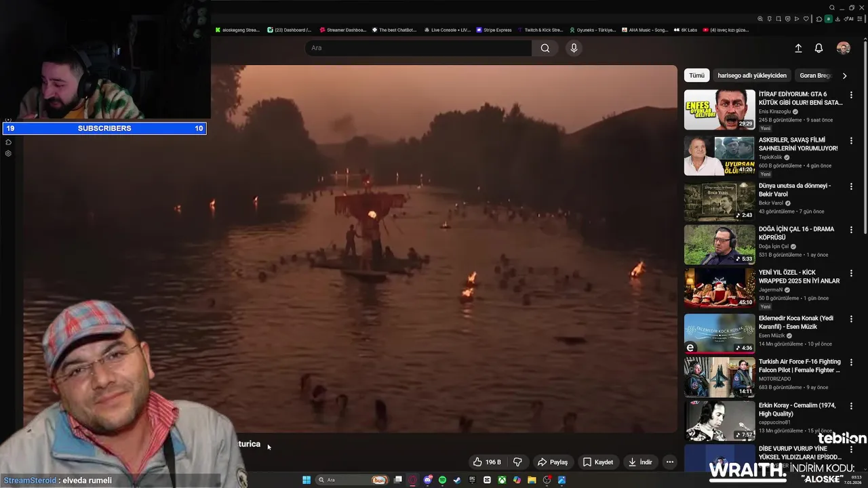Screen dimensions: 868x488
Task: Like the video (196 B thumbs up)
Action: pyautogui.click(x=487, y=462)
